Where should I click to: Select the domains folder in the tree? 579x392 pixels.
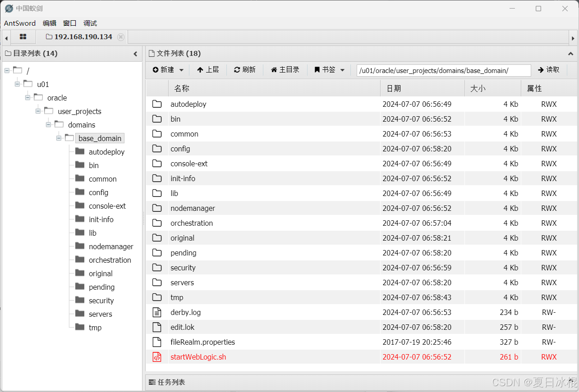tap(82, 125)
